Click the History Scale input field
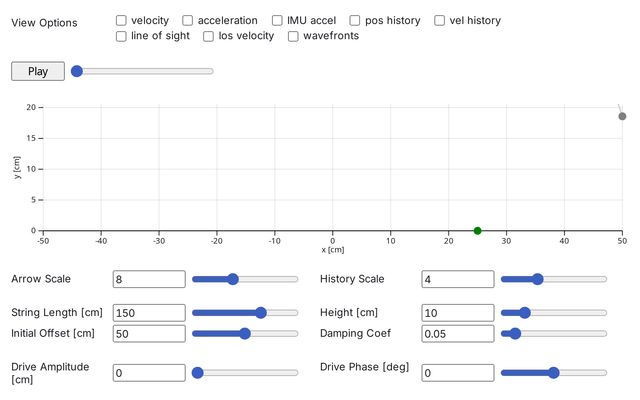This screenshot has height=400, width=640. pos(457,279)
